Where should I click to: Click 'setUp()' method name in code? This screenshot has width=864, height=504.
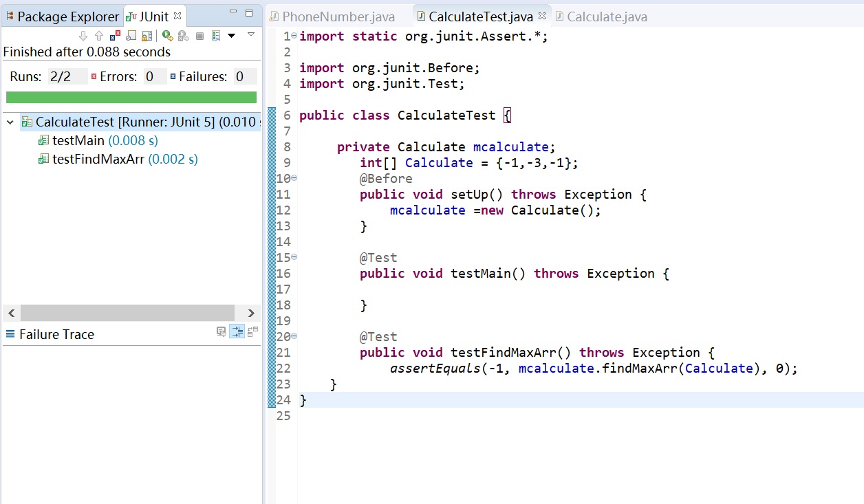click(x=477, y=195)
